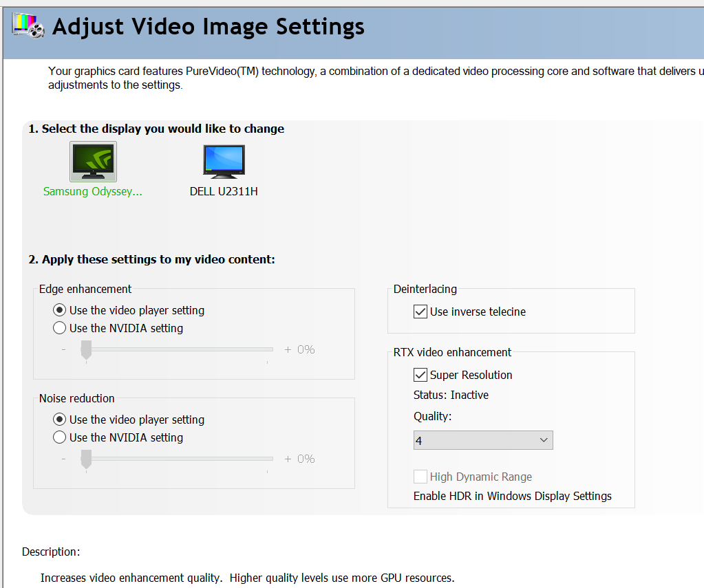Click the Edge enhancement slider track
The width and height of the screenshot is (704, 588).
pos(177,349)
